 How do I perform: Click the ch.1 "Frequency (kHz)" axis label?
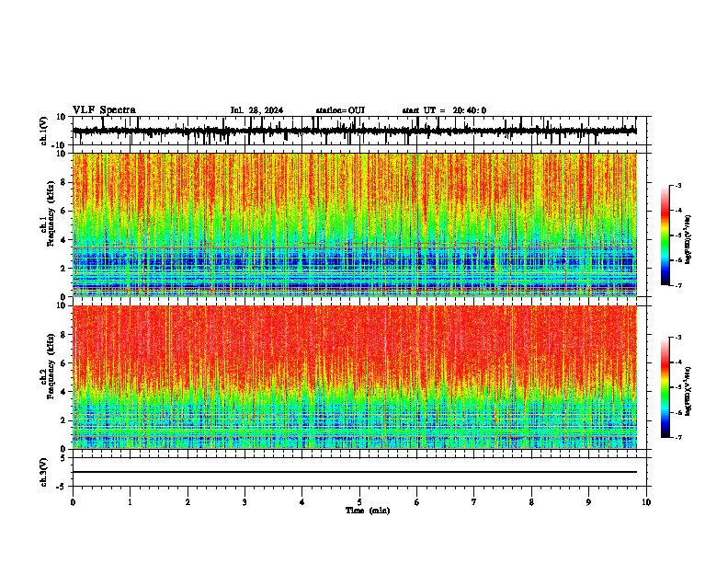51,214
